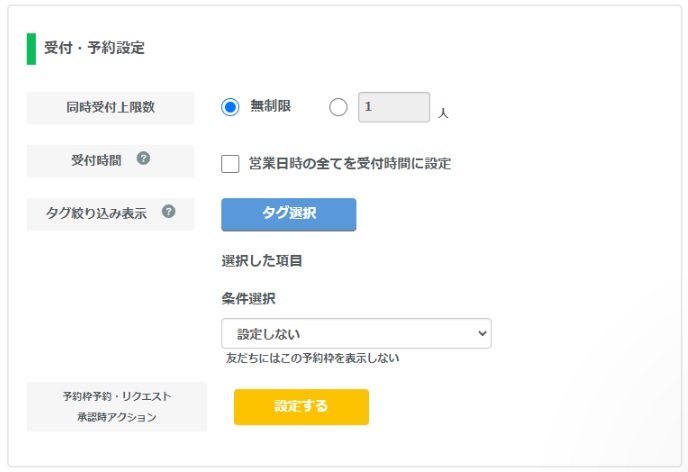
Task: Enable 営業日時の全てを受付時間に設定 checkbox
Action: [230, 164]
